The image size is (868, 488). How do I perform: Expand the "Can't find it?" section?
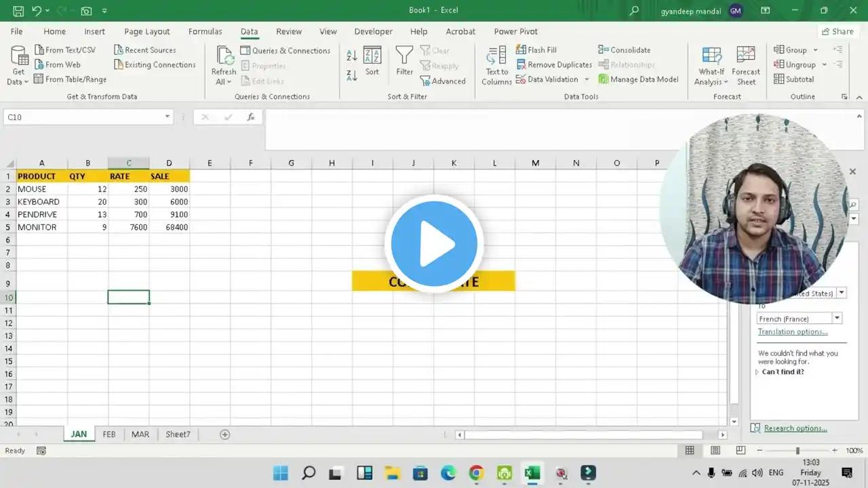(x=780, y=372)
